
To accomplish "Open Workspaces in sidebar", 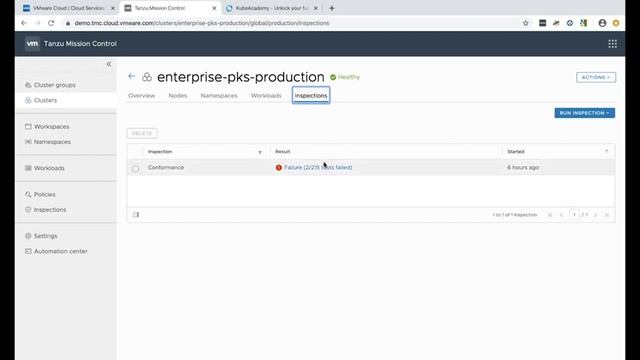I will pos(51,127).
